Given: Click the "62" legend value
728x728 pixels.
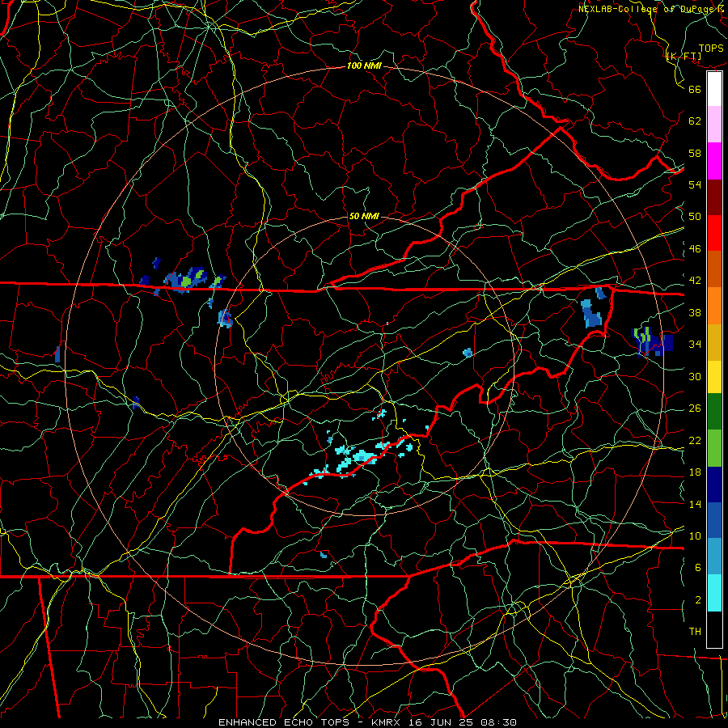Looking at the screenshot, I should click(695, 121).
